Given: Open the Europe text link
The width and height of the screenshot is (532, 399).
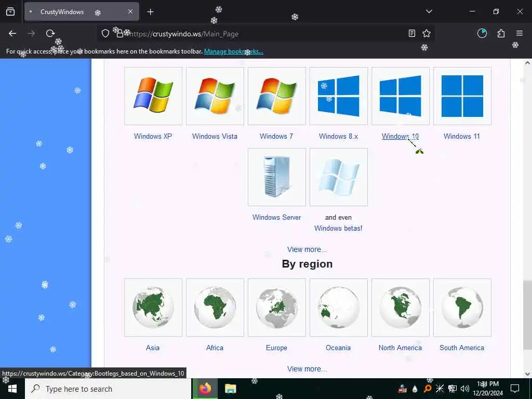Looking at the screenshot, I should coord(276,348).
